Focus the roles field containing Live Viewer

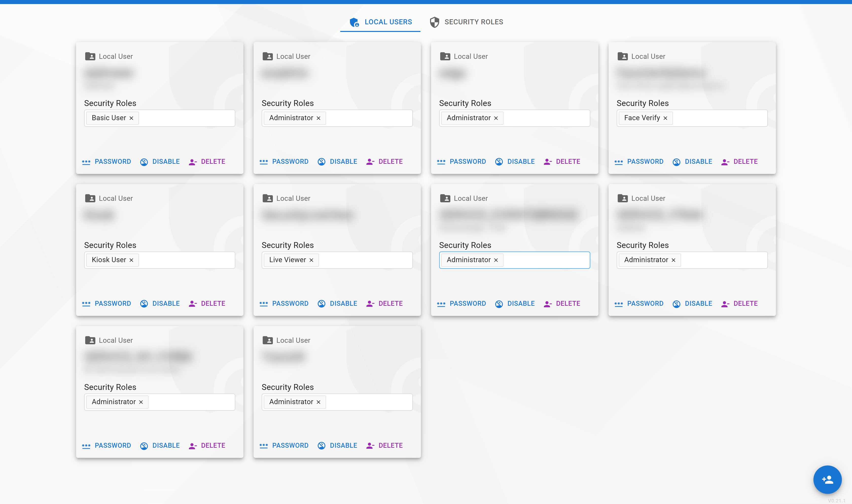point(337,260)
